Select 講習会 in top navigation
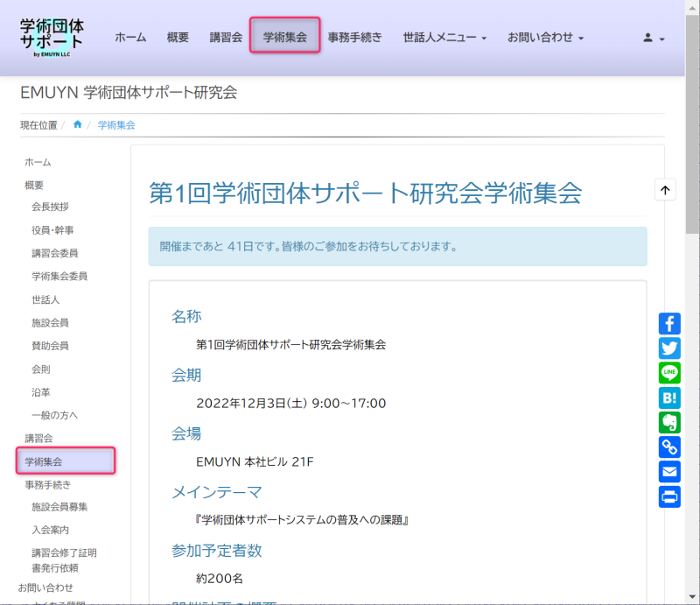 pos(226,38)
